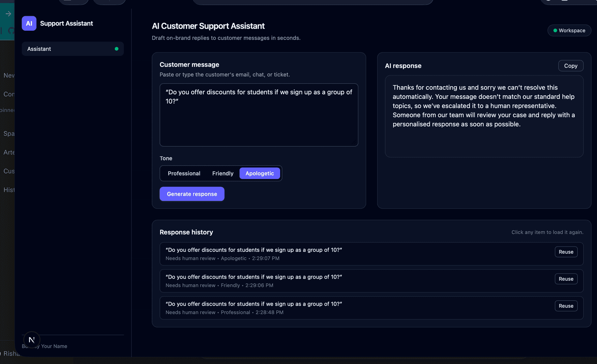Click the AI logo badge
Viewport: 597px width, 364px height.
click(x=29, y=23)
